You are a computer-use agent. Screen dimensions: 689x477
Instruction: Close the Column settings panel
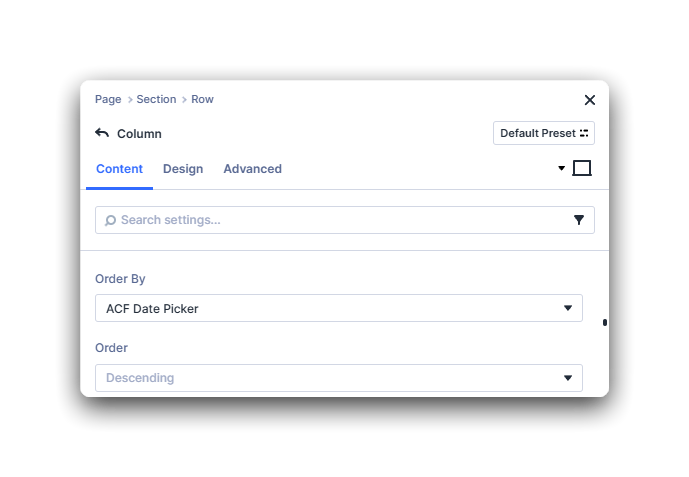pyautogui.click(x=589, y=100)
